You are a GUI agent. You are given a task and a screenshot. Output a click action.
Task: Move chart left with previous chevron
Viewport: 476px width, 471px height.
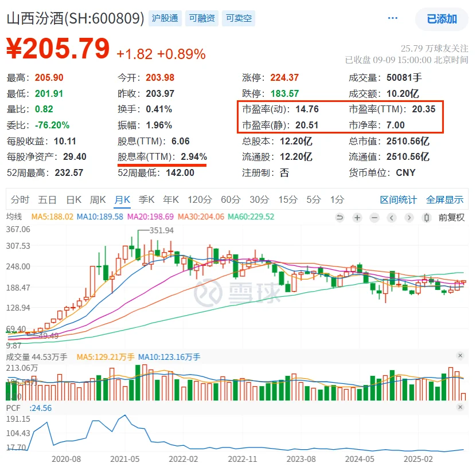click(392, 218)
